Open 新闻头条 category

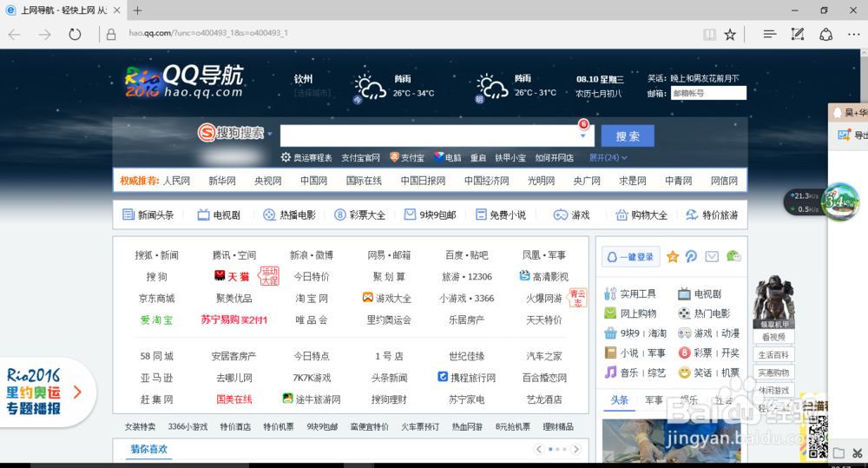(148, 214)
